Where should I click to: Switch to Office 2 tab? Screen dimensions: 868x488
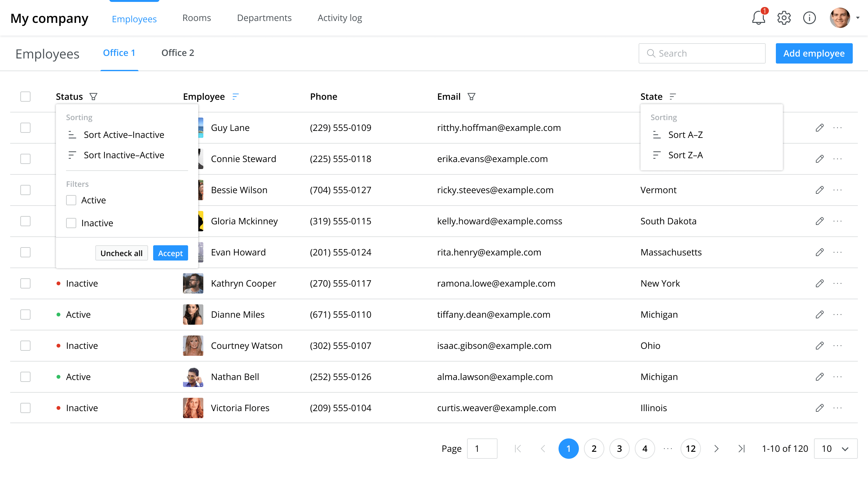click(x=178, y=53)
